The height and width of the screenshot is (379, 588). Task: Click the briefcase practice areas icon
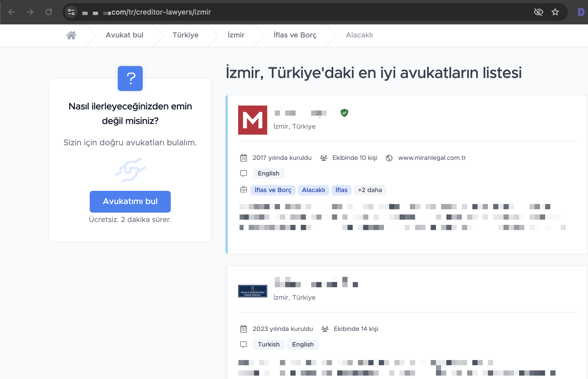(x=244, y=190)
